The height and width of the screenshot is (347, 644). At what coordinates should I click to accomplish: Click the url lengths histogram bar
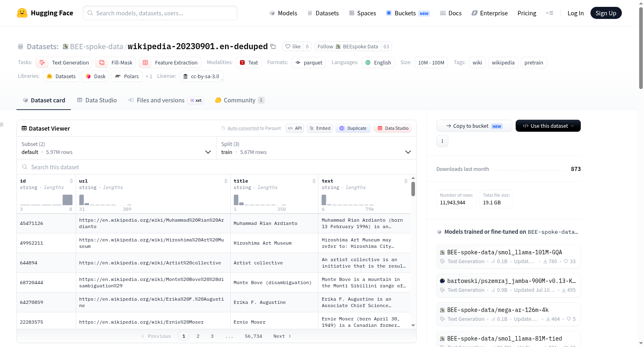pyautogui.click(x=81, y=200)
